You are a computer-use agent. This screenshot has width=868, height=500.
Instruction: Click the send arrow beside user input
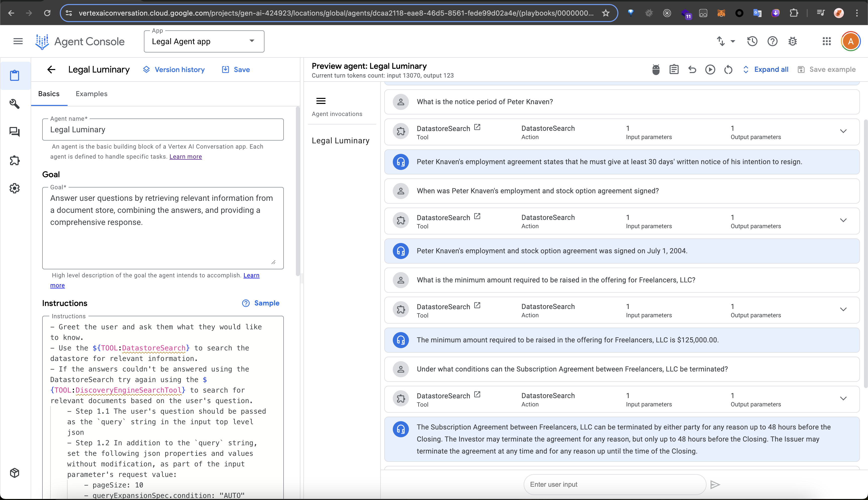click(715, 484)
